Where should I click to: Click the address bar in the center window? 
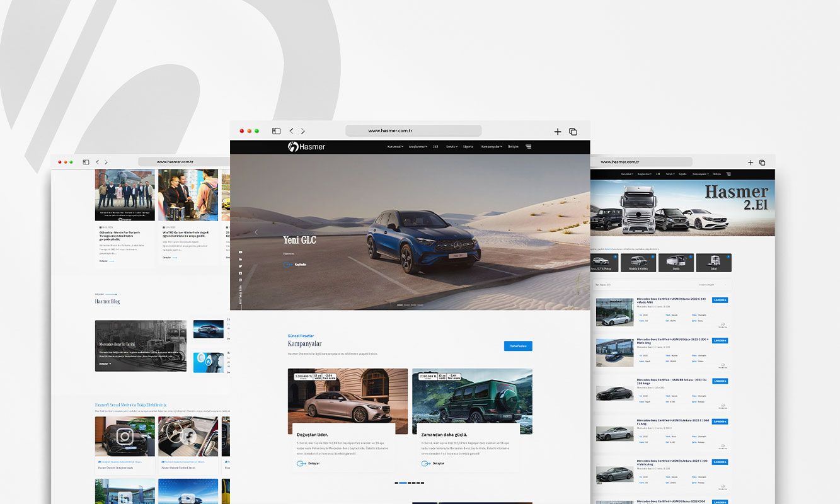413,131
